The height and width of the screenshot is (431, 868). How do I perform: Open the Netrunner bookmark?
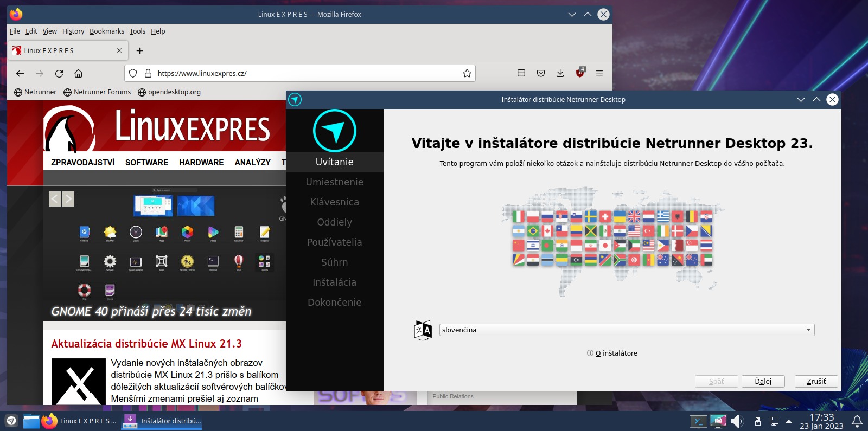[x=35, y=92]
